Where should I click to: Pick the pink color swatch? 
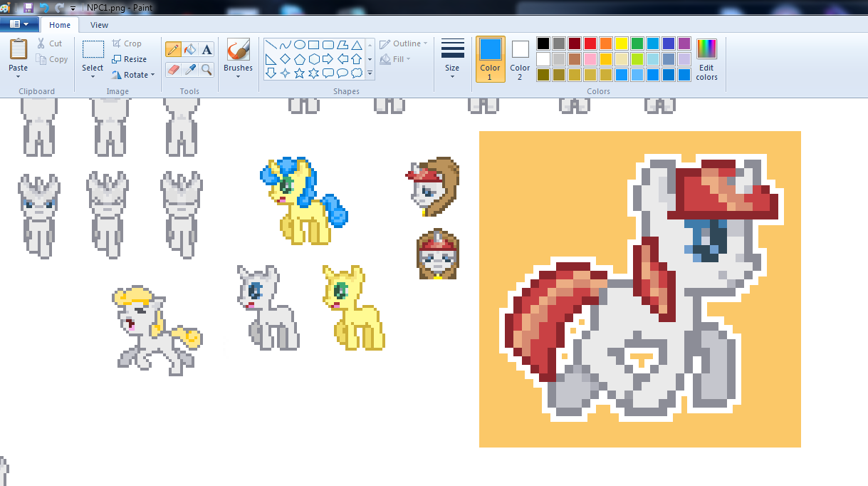[x=590, y=59]
